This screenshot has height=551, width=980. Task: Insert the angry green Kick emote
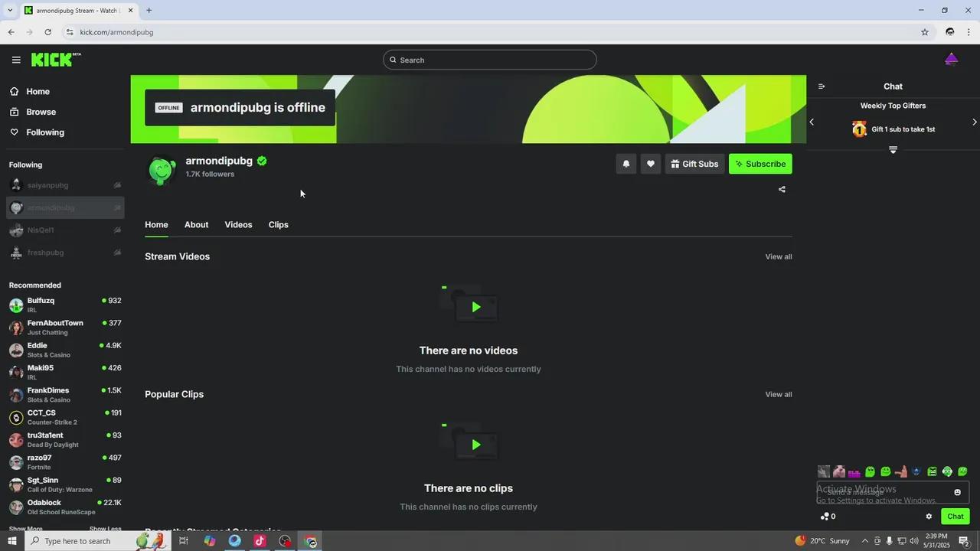[932, 471]
